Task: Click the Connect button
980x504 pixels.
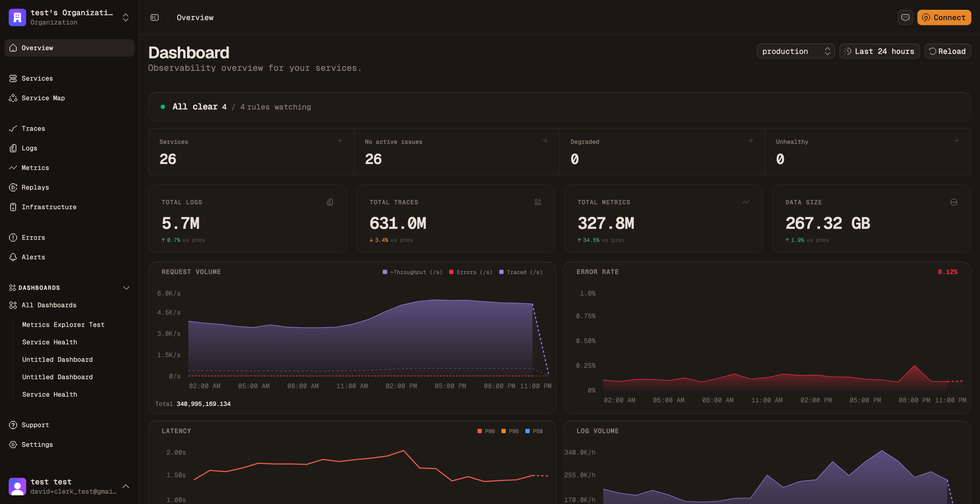Action: (x=944, y=17)
